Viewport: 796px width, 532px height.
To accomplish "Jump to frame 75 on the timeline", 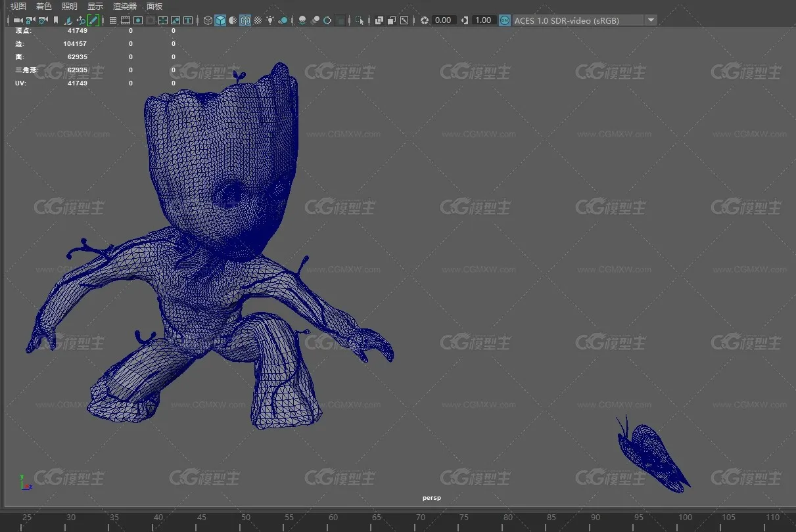I will [x=464, y=518].
